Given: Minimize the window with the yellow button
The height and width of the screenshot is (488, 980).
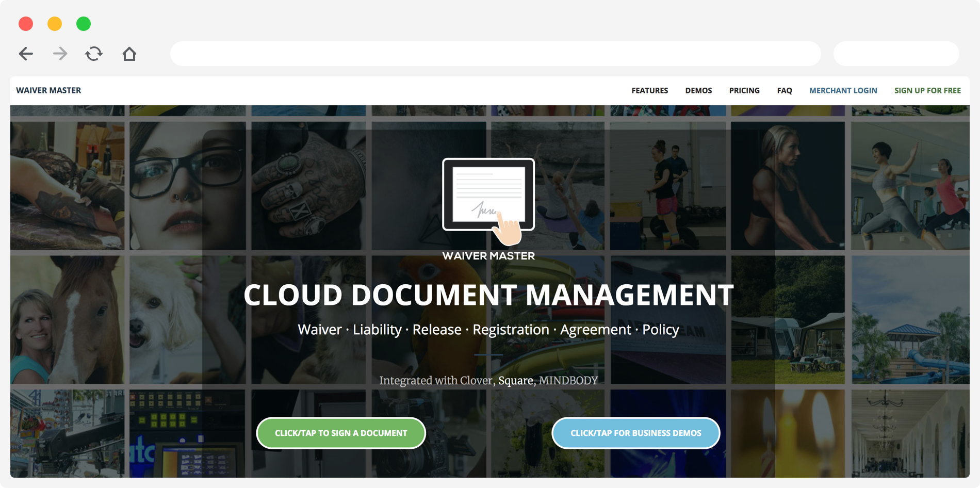Looking at the screenshot, I should 55,24.
